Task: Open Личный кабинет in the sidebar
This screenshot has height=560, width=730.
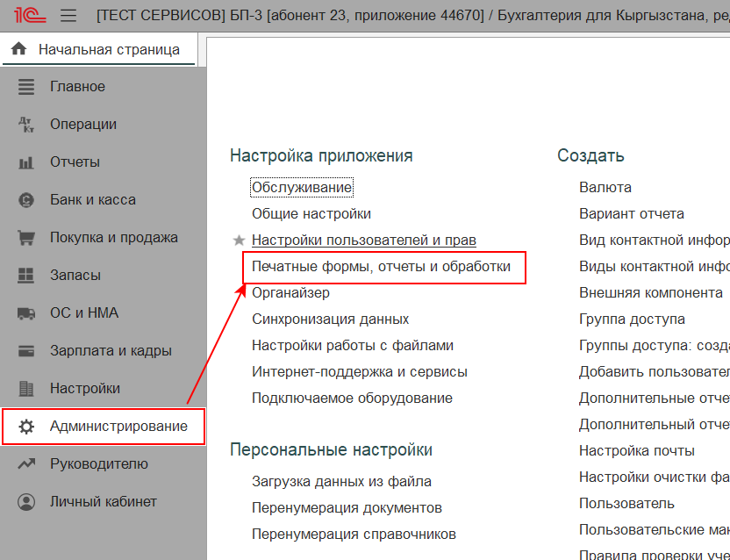Action: click(103, 502)
